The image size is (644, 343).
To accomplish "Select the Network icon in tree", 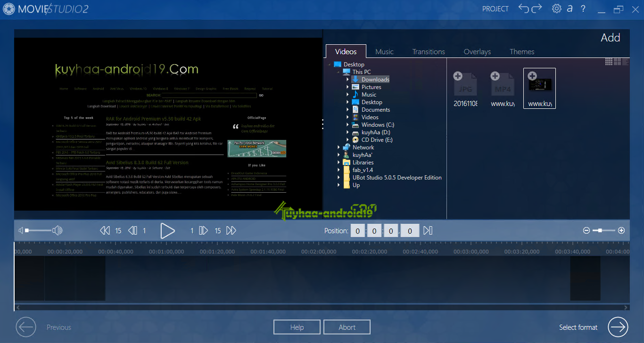I will pos(347,147).
